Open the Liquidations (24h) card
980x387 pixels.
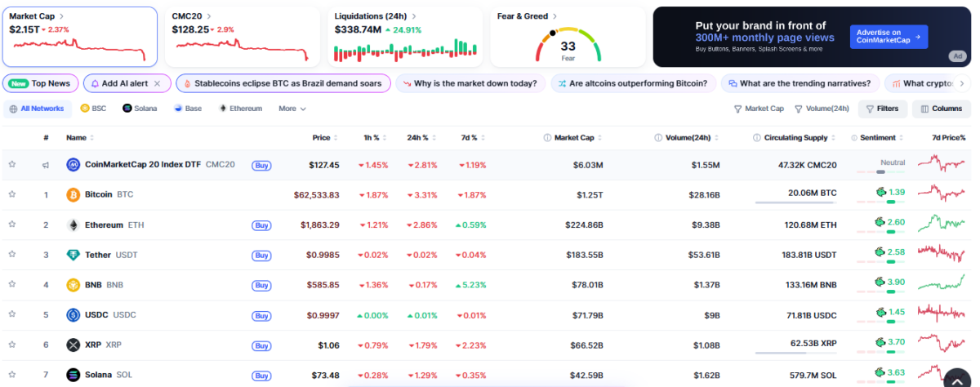coord(404,37)
